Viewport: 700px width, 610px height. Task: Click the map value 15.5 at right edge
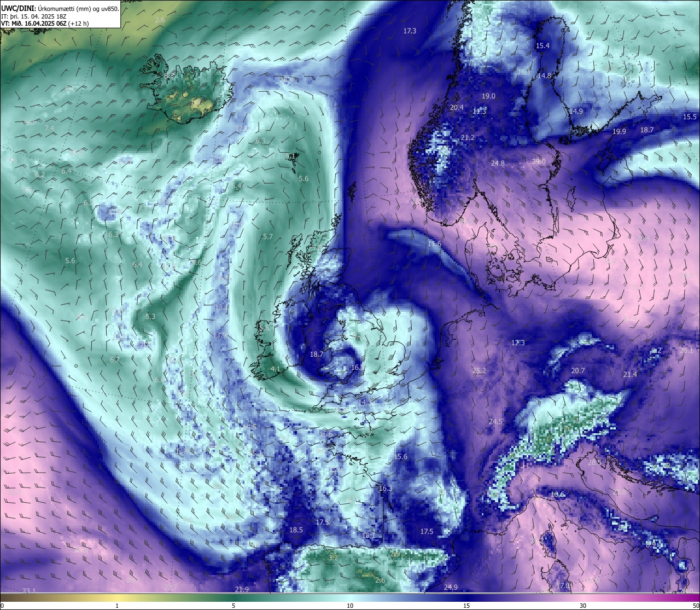click(x=690, y=117)
